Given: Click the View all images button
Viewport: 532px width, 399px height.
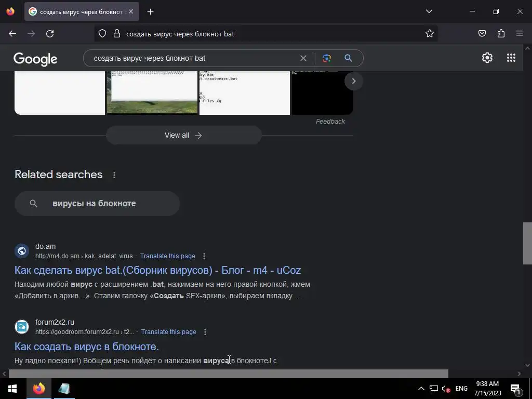Looking at the screenshot, I should pyautogui.click(x=183, y=135).
